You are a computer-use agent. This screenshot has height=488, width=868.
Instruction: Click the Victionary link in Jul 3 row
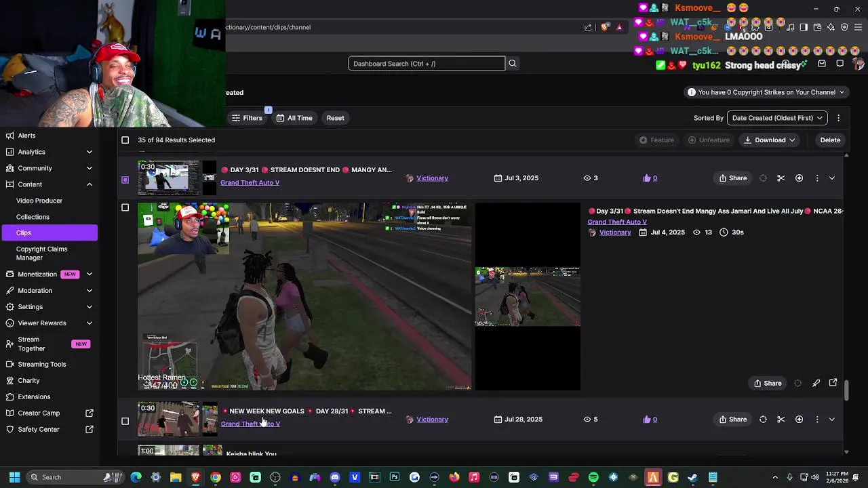coord(432,178)
